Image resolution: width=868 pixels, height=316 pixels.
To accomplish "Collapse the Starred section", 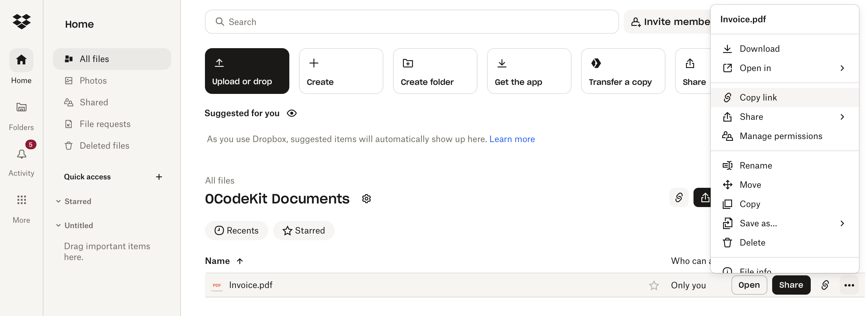I will point(58,201).
